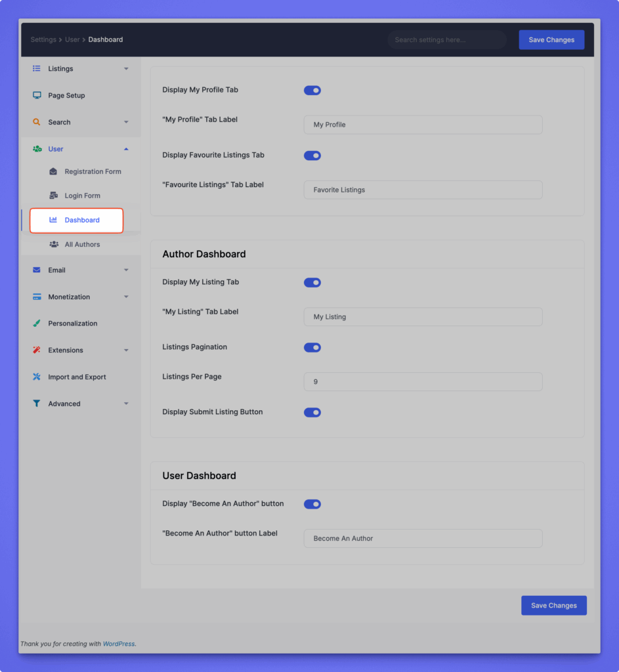Click the Import and Export tools icon

[37, 377]
